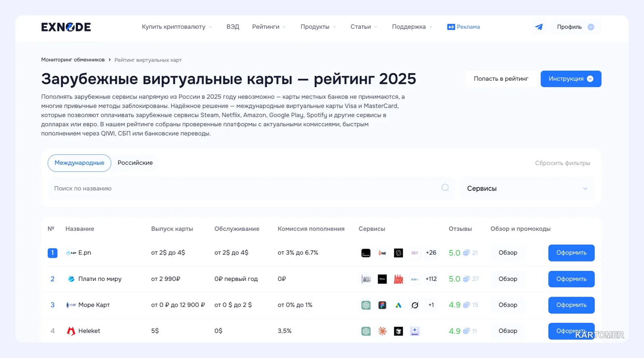Open the ВЭД menu item
644x358 pixels.
pyautogui.click(x=233, y=27)
